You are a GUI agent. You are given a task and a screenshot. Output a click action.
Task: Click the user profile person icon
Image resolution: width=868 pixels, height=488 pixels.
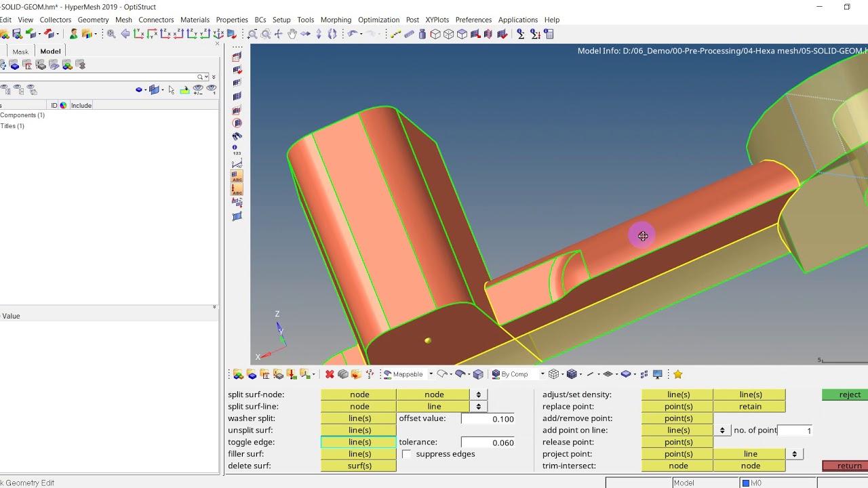point(73,34)
